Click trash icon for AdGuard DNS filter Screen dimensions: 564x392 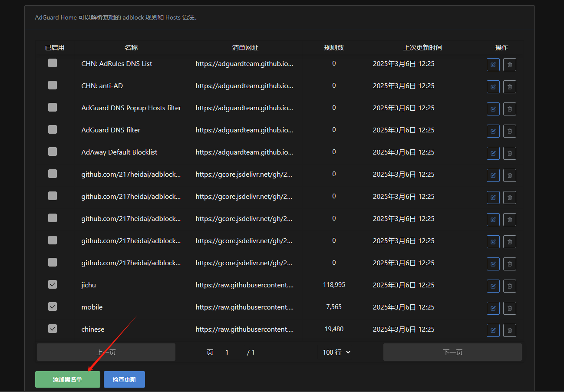[x=509, y=131]
